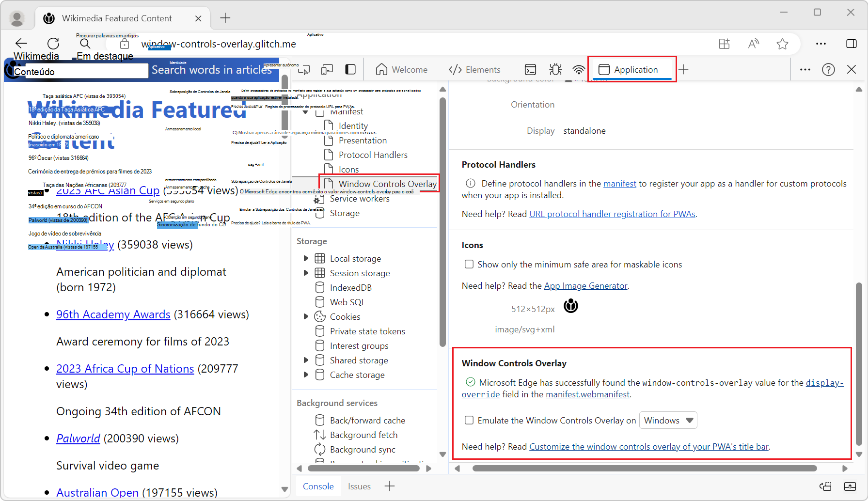Image resolution: width=868 pixels, height=501 pixels.
Task: Select Window Controls Overlay tree item
Action: pos(380,184)
